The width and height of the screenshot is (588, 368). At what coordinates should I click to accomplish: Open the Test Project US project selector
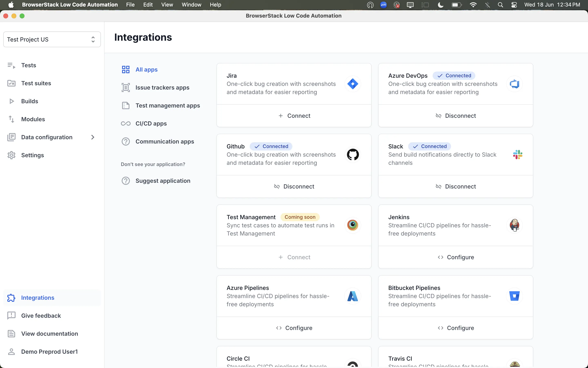(52, 39)
